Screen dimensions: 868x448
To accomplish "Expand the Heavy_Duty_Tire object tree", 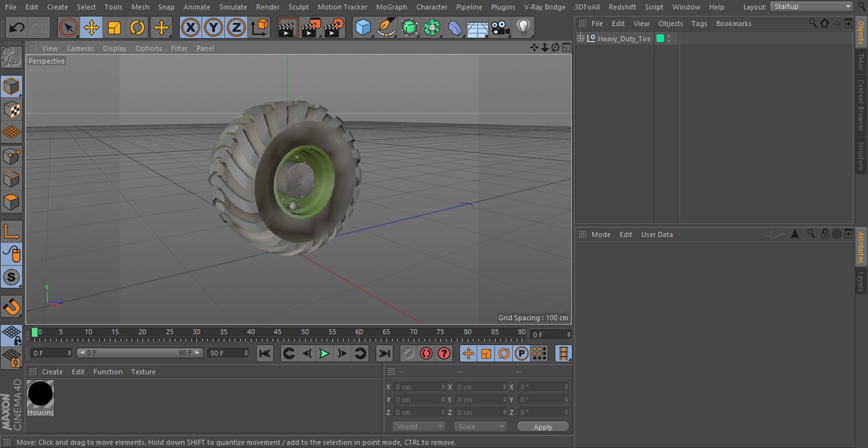I will click(x=580, y=39).
